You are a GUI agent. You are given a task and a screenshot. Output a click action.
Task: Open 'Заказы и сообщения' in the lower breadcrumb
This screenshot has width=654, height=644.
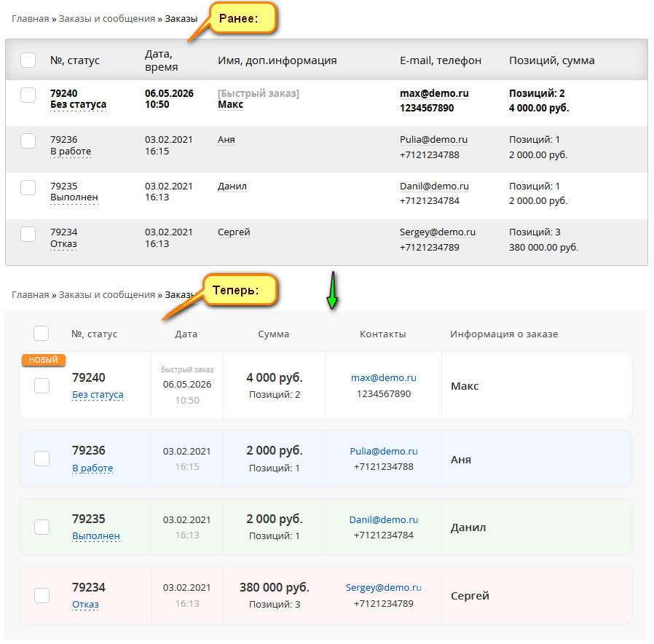[107, 295]
